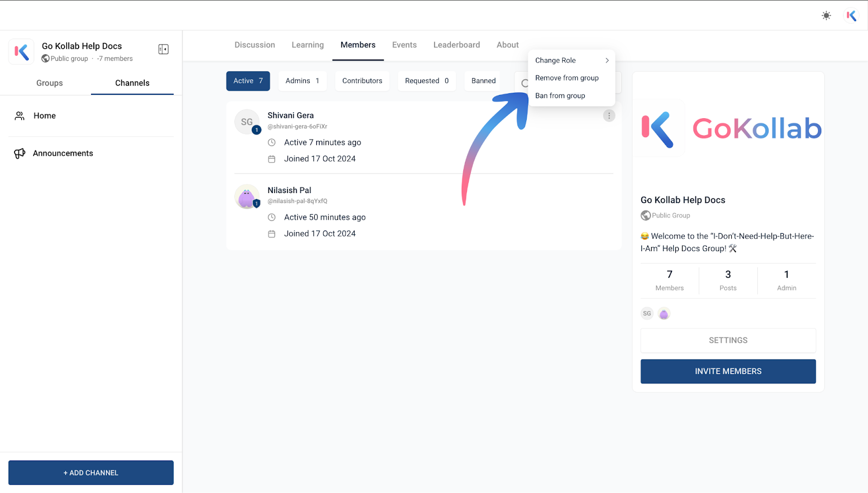868x493 pixels.
Task: Select the Channels sidebar tab
Action: pyautogui.click(x=132, y=83)
